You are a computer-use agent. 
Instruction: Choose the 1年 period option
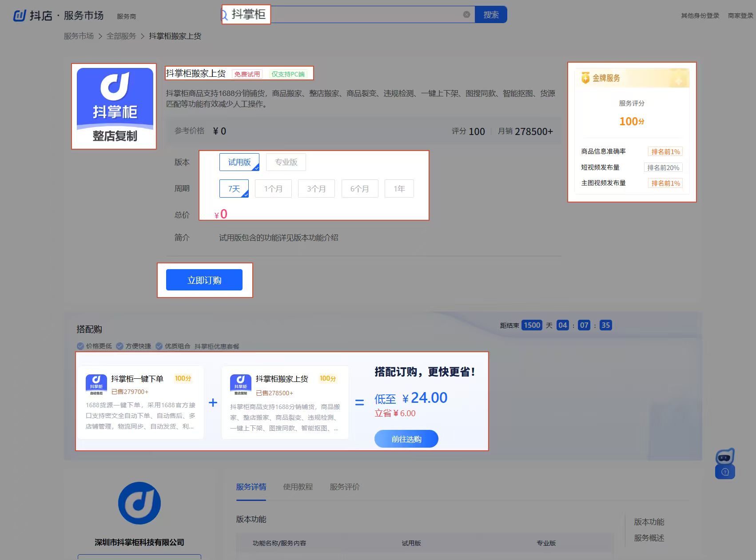coord(399,189)
